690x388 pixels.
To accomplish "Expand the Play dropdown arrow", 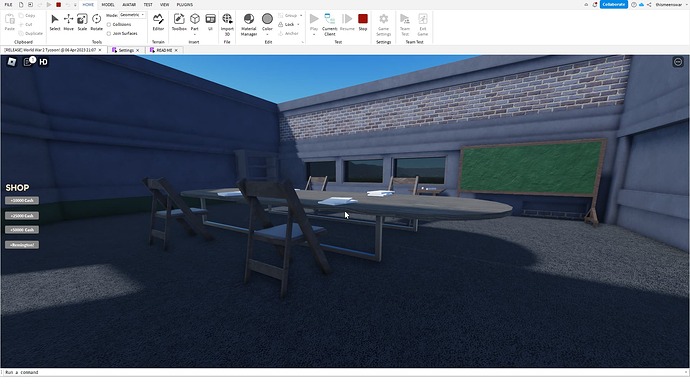I will click(314, 34).
